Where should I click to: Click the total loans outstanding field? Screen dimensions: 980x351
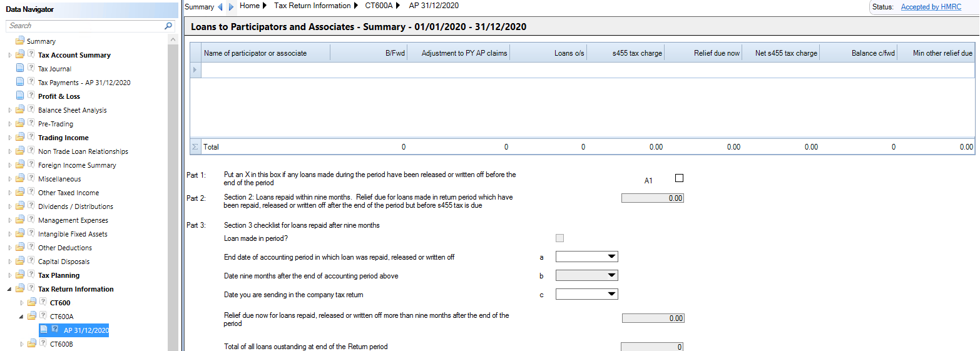click(x=653, y=347)
